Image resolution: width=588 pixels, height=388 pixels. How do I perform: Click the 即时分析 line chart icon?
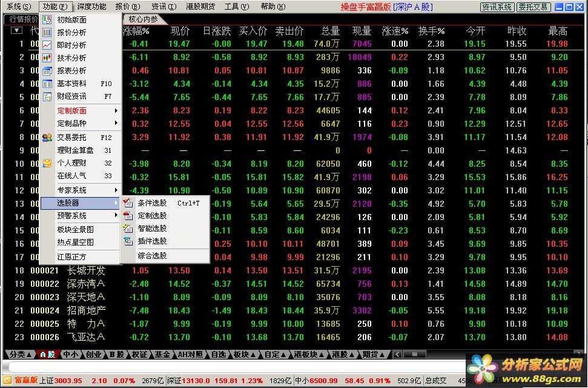(47, 45)
